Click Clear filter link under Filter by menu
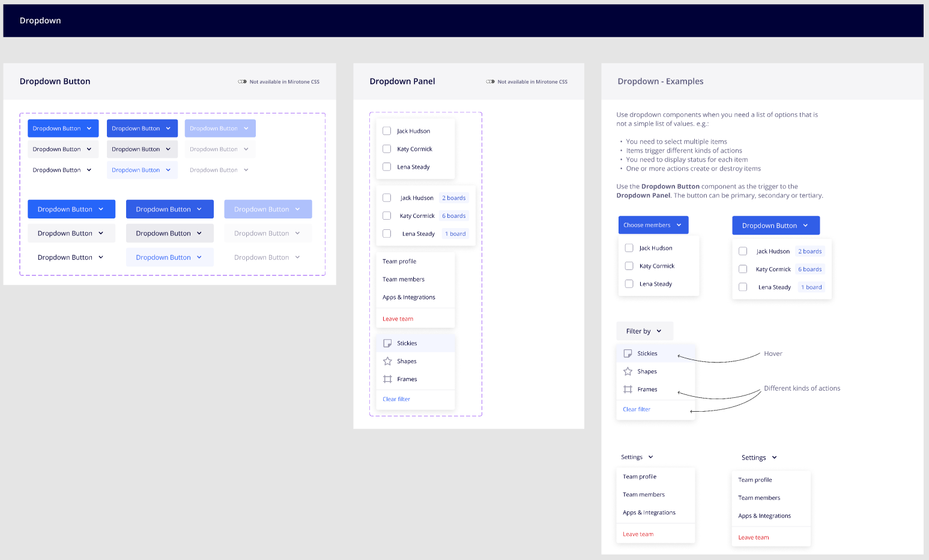 click(636, 409)
